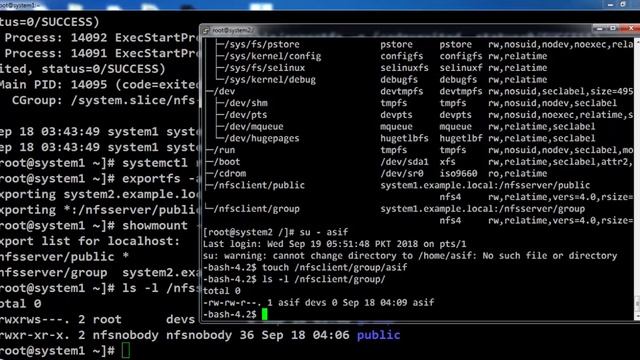The width and height of the screenshot is (640, 360).
Task: Click 'xporting system2.example.lo' line in system1
Action: pos(100,195)
